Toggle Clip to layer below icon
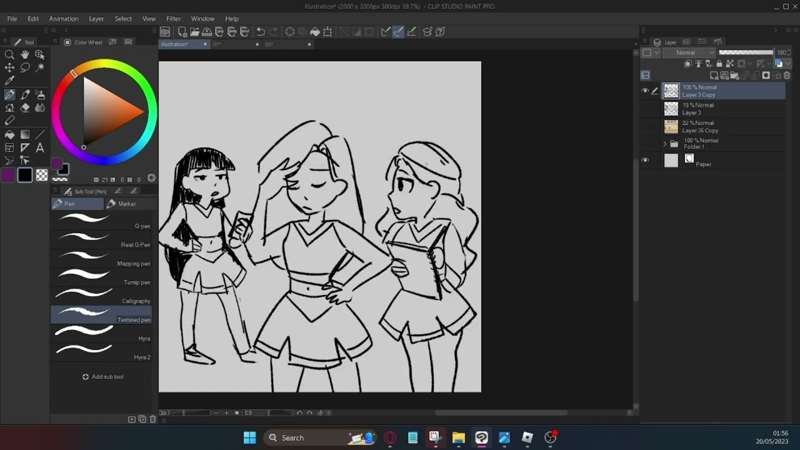Viewport: 800px width, 450px height. point(688,64)
